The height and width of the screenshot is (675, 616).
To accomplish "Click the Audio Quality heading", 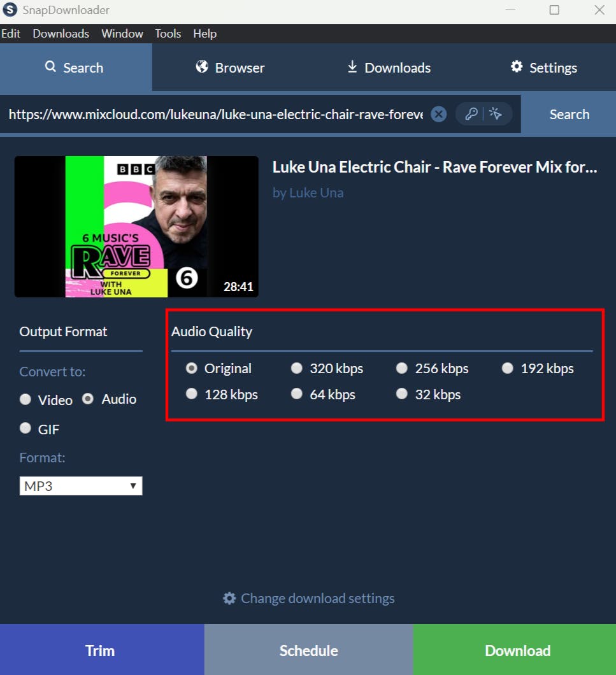I will click(x=211, y=332).
